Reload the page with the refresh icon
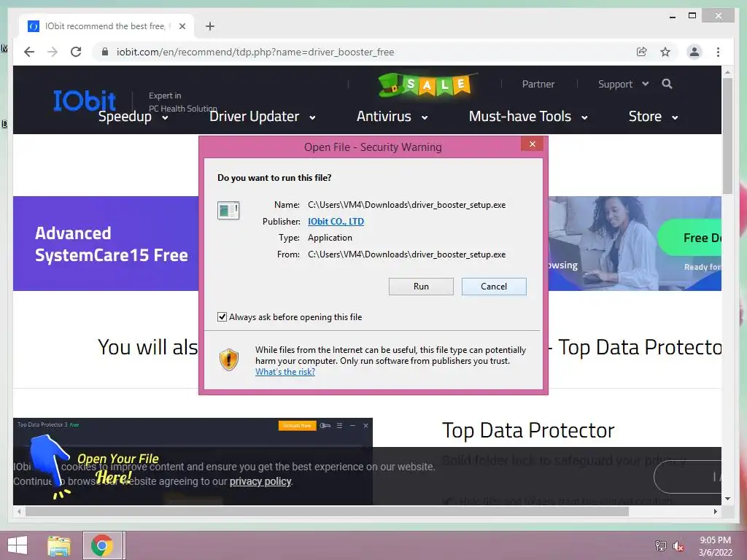This screenshot has height=560, width=747. point(76,52)
